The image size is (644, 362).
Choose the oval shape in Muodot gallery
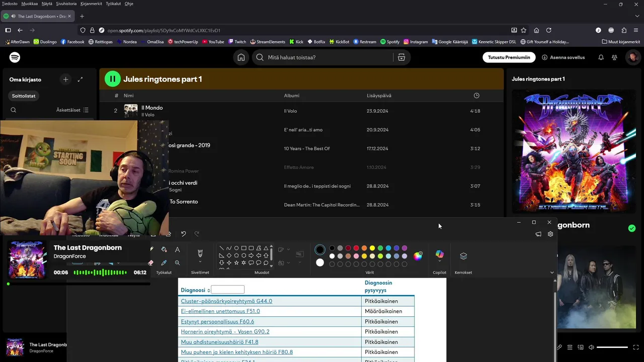(236, 248)
